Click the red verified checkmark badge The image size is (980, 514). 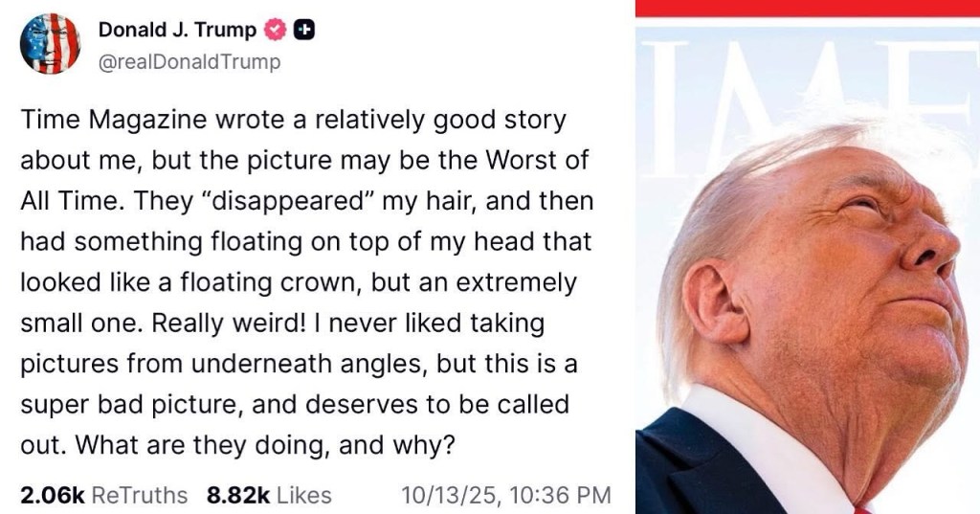click(274, 30)
